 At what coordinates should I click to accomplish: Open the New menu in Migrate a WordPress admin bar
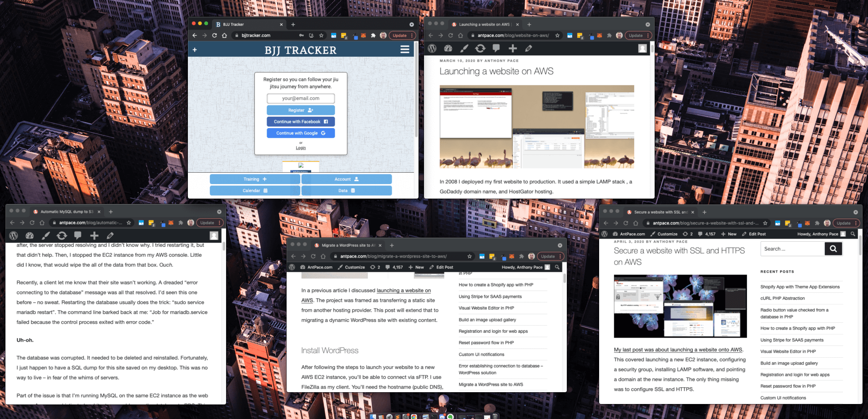[x=416, y=267]
